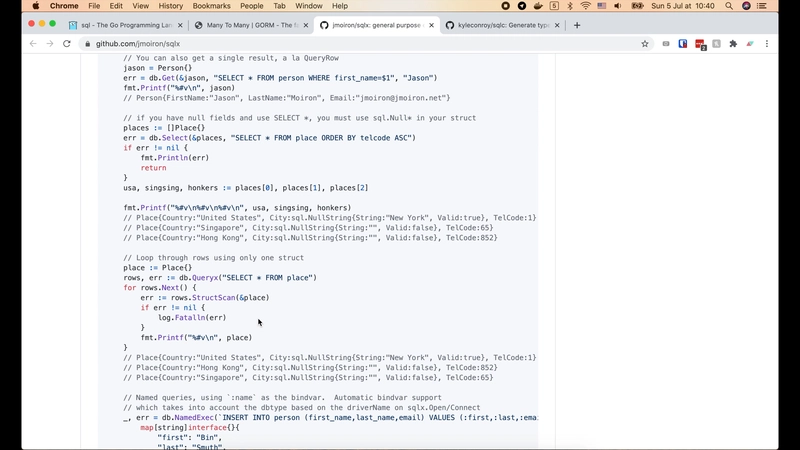The height and width of the screenshot is (450, 800).
Task: Click the 'Loop through rows using only one struct' comment
Action: point(213,258)
